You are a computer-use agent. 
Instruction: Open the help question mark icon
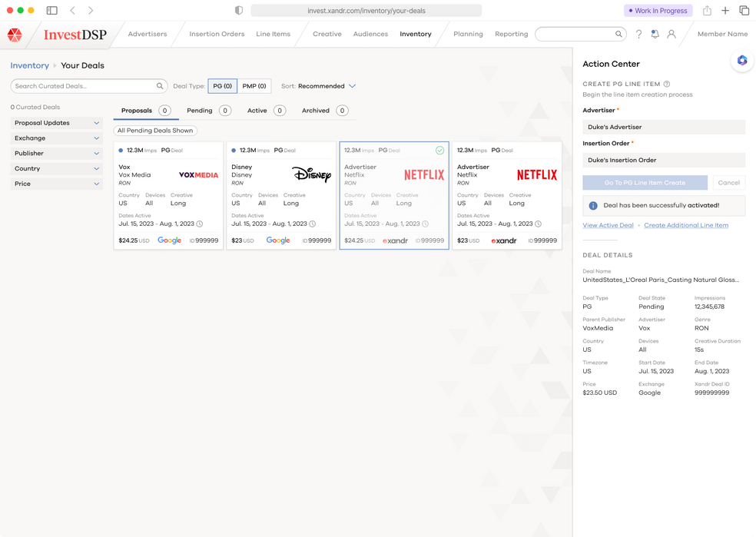[638, 35]
